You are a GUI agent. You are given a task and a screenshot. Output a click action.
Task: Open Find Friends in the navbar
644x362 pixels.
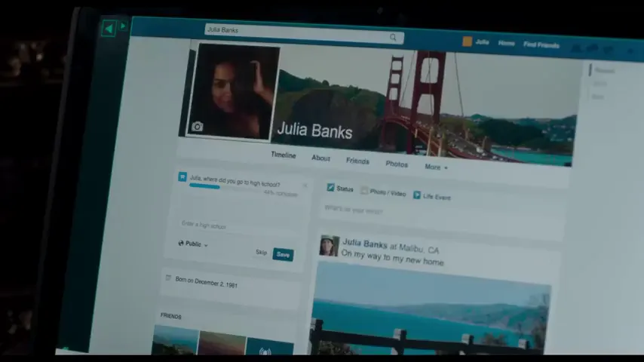(x=541, y=44)
